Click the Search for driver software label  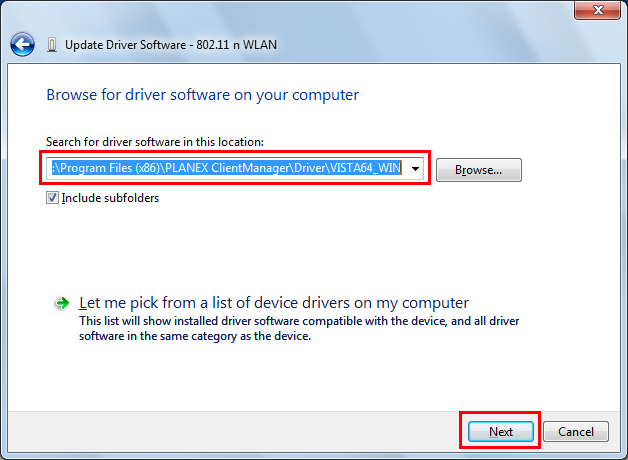pyautogui.click(x=155, y=142)
